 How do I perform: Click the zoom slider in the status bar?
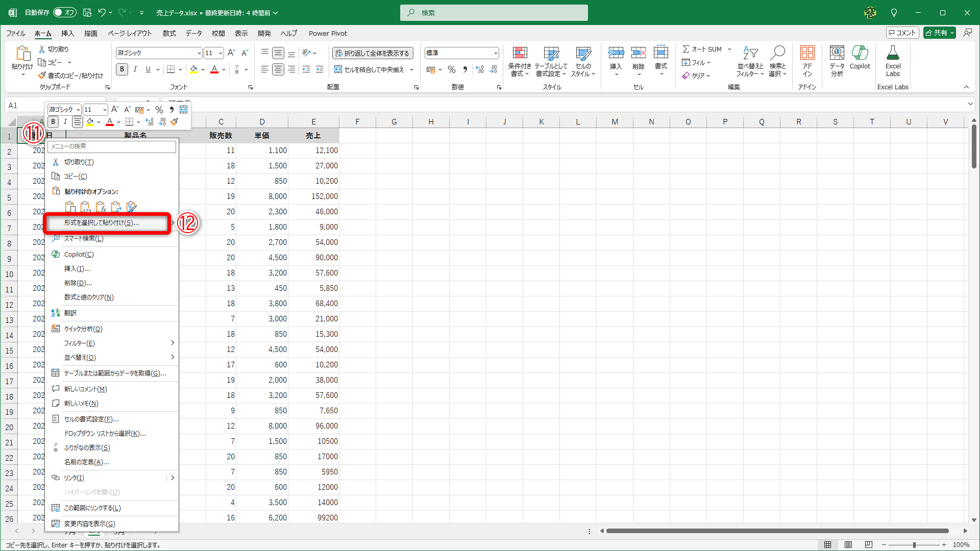914,545
